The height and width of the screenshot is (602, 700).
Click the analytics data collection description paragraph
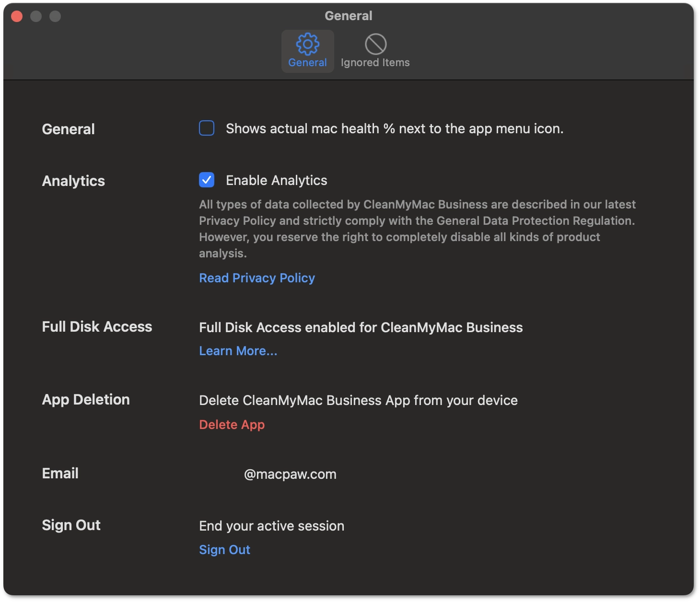click(x=417, y=229)
